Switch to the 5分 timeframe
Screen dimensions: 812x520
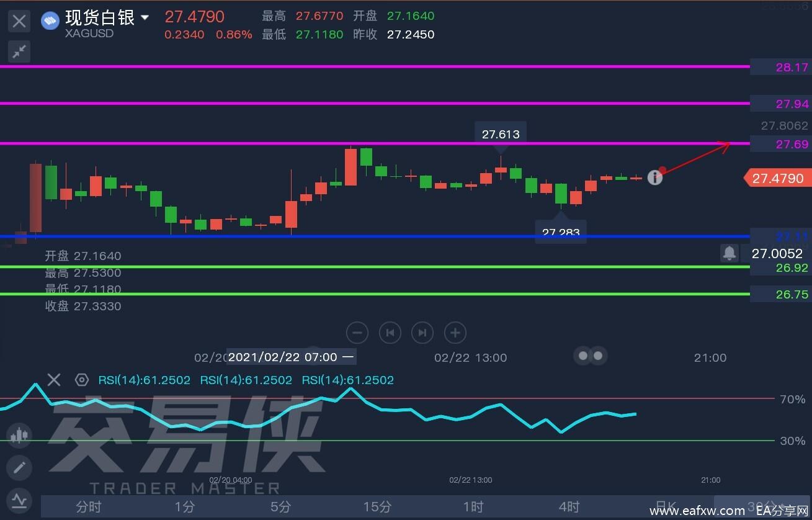(280, 507)
